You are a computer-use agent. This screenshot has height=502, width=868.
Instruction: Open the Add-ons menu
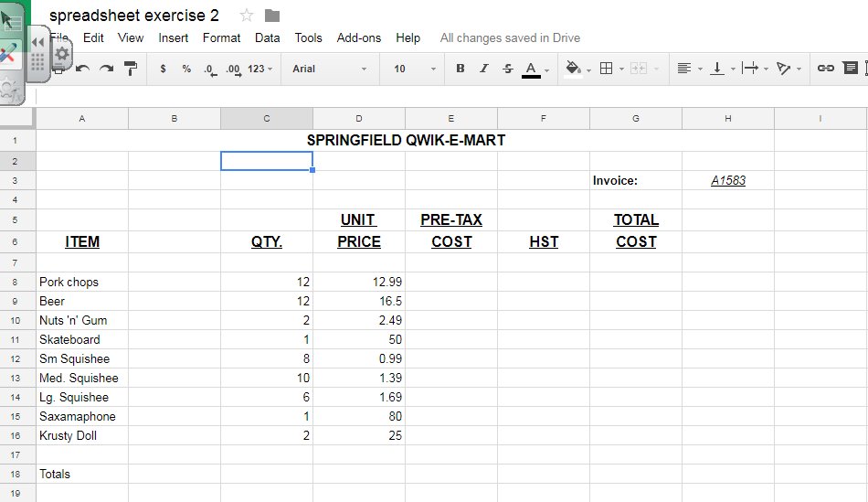click(359, 37)
